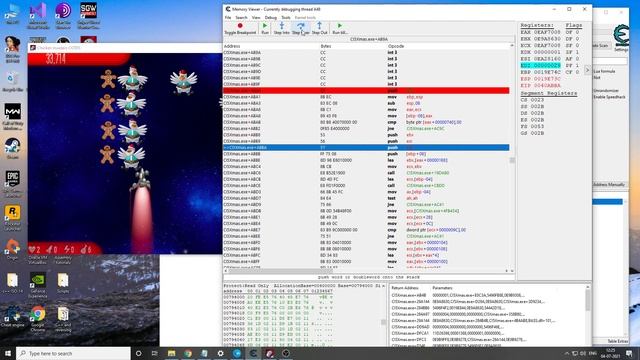Click Add Address Manually button in Cheat Engine
640x360 pixels.
coord(609,184)
